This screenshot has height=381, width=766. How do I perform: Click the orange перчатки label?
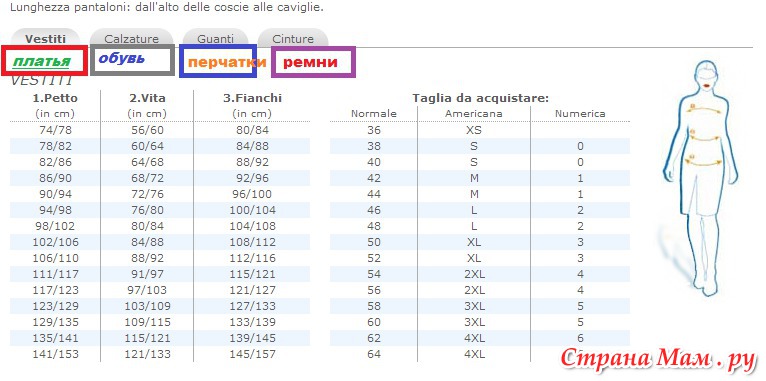coord(227,62)
